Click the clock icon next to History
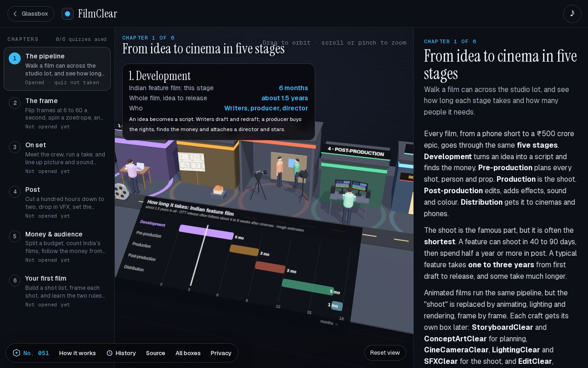Screen dimensions: 588x368 pos(109,353)
